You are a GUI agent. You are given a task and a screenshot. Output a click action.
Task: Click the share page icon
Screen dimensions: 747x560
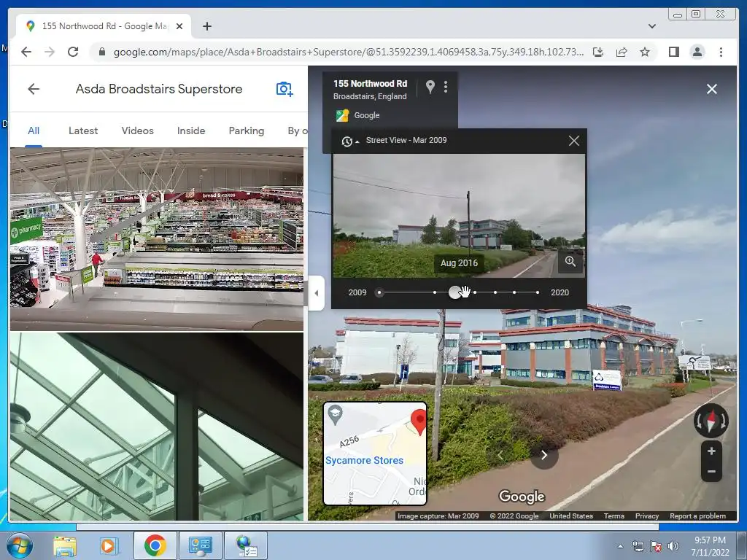(x=622, y=52)
